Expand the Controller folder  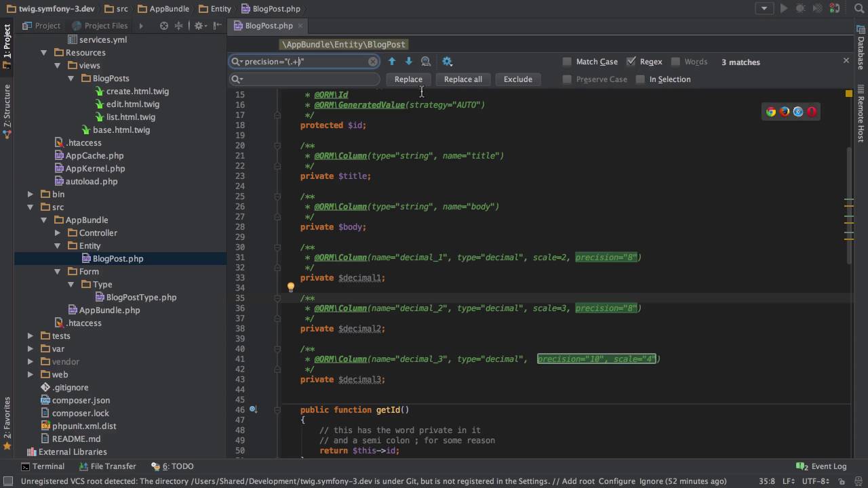58,233
